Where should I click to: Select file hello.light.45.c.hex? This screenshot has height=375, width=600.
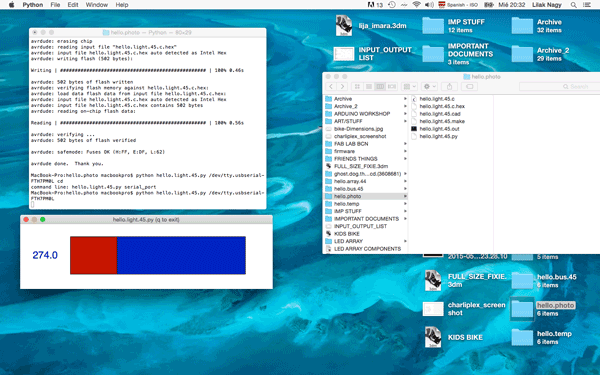pos(442,106)
